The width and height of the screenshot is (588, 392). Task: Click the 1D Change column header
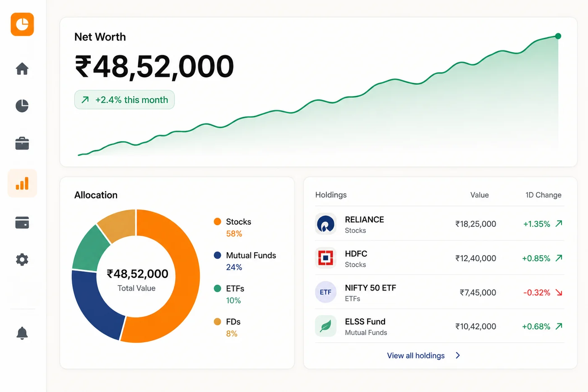[x=543, y=195]
